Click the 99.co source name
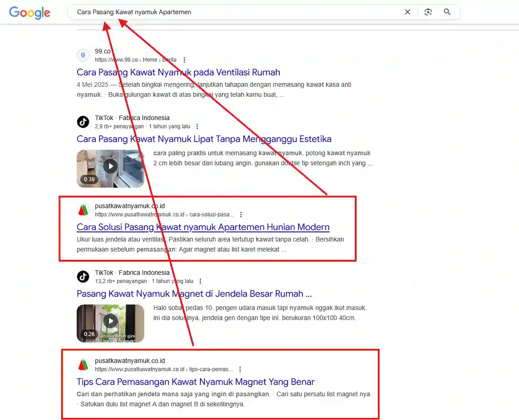The height and width of the screenshot is (420, 519). click(103, 51)
